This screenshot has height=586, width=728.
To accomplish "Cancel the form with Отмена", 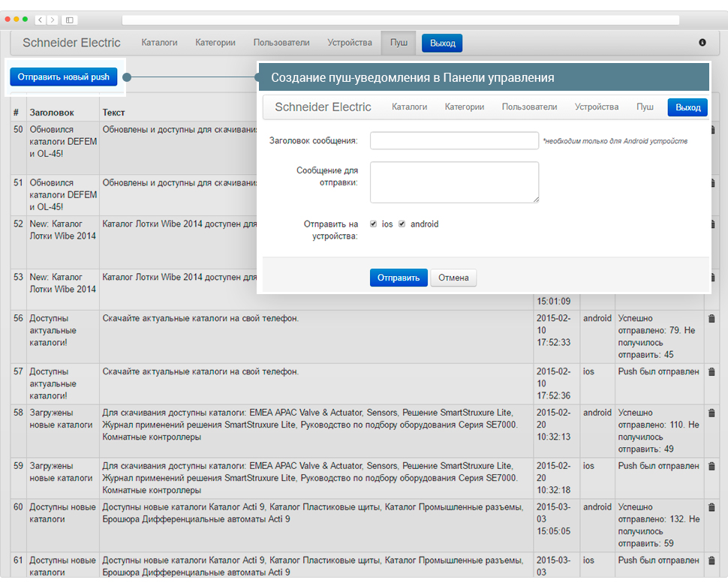I will point(453,278).
